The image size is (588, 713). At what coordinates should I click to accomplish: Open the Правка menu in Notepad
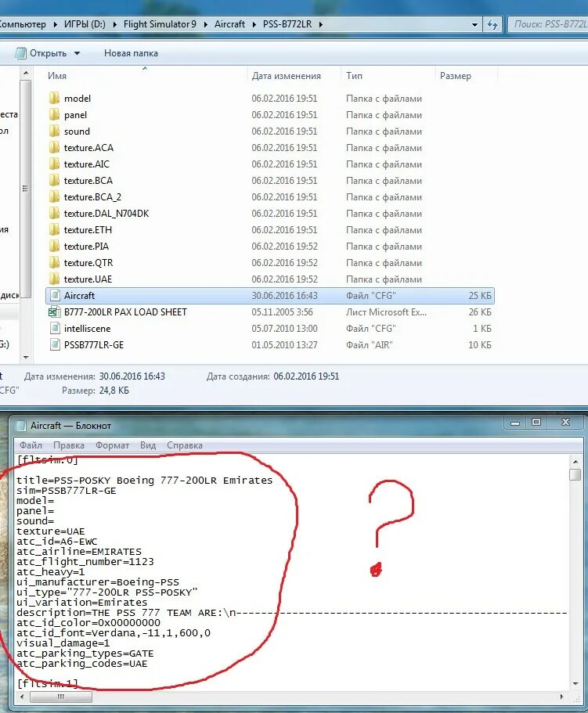[x=69, y=445]
